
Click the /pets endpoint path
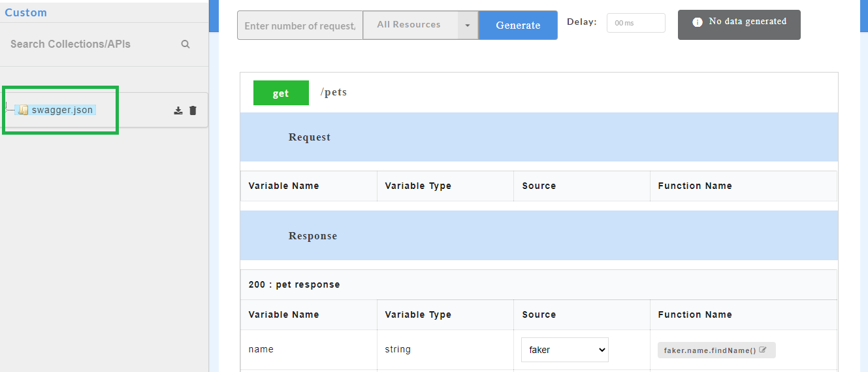coord(334,92)
